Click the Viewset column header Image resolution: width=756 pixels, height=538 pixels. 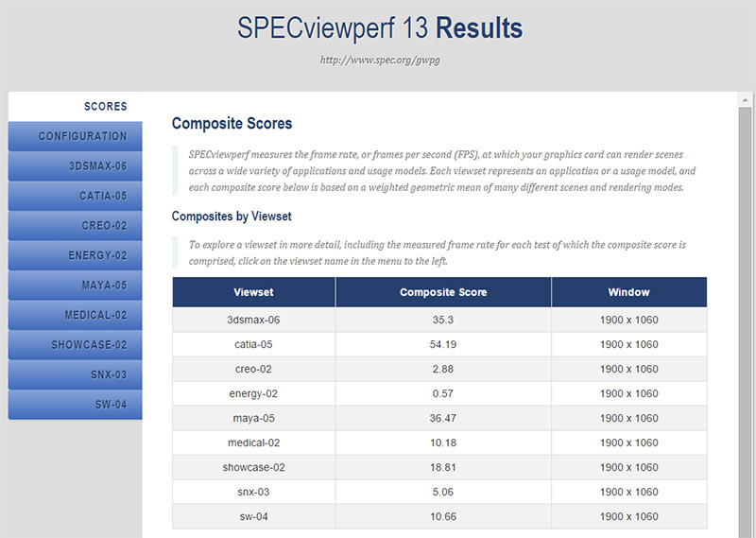[253, 292]
